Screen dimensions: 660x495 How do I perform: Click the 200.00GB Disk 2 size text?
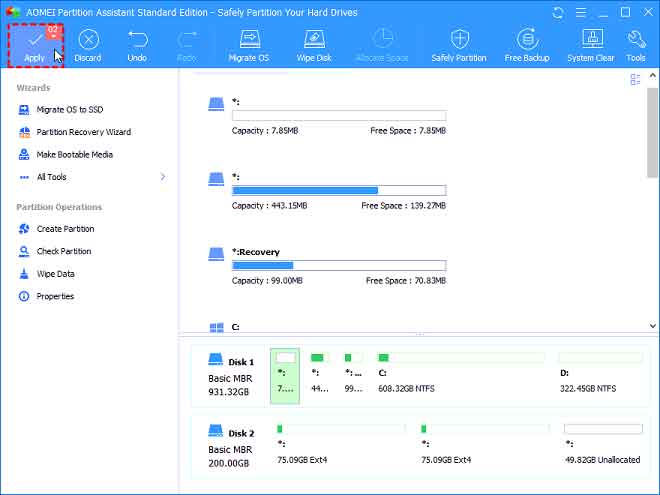point(229,463)
